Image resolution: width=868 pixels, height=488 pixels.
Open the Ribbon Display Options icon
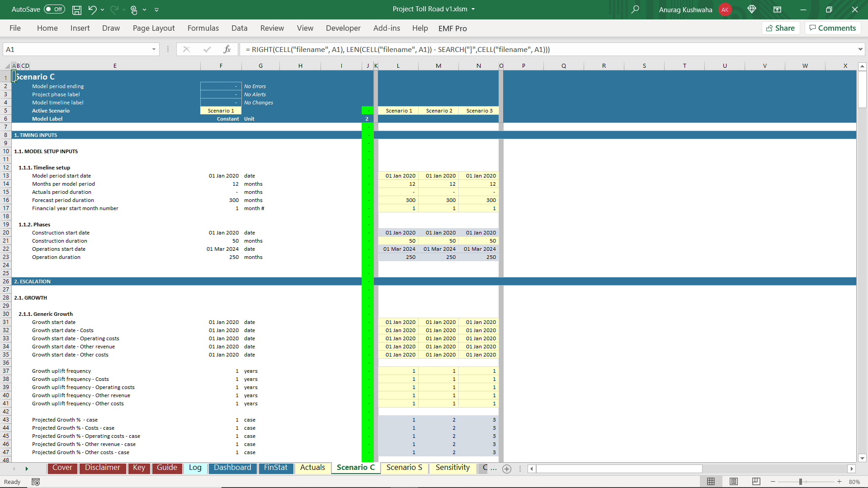click(x=777, y=9)
